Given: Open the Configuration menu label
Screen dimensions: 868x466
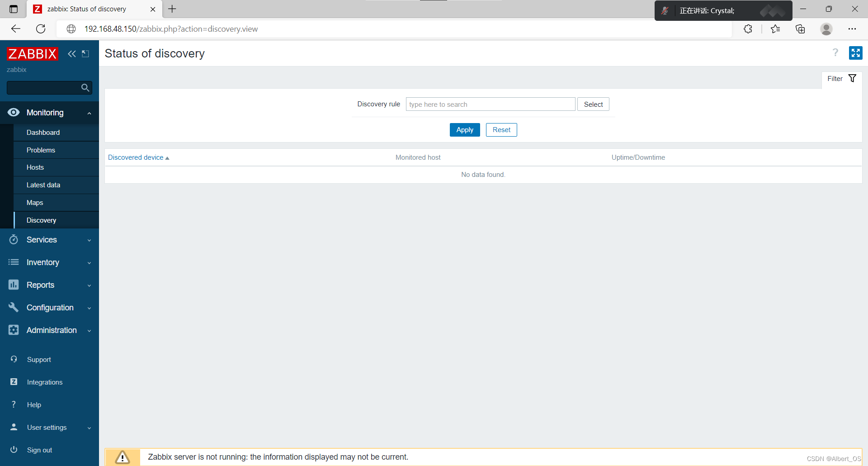Looking at the screenshot, I should click(50, 308).
